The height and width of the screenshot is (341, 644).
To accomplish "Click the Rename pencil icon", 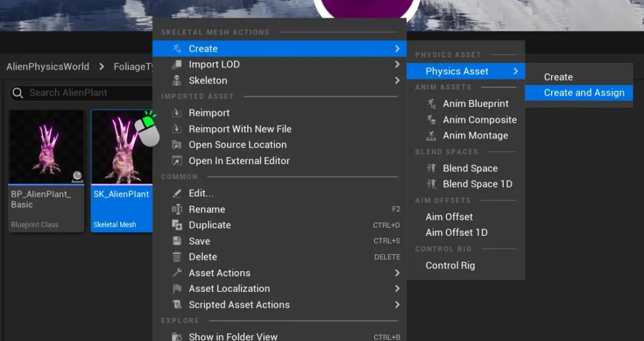I will (x=177, y=210).
